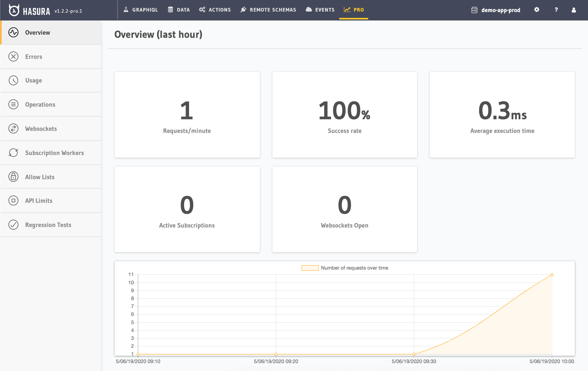Click the Usage clock icon
Viewport: 588px width, 371px height.
click(x=13, y=80)
